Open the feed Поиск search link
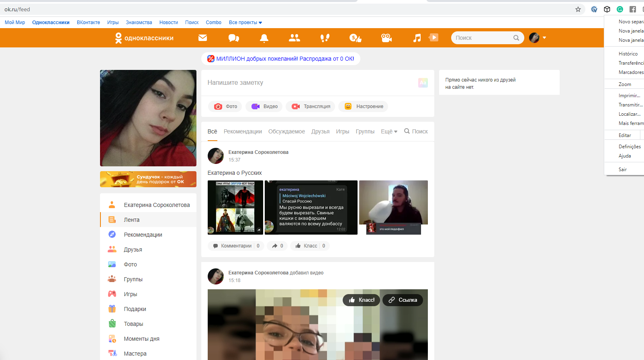Screen dimensions: 644x360 416,131
